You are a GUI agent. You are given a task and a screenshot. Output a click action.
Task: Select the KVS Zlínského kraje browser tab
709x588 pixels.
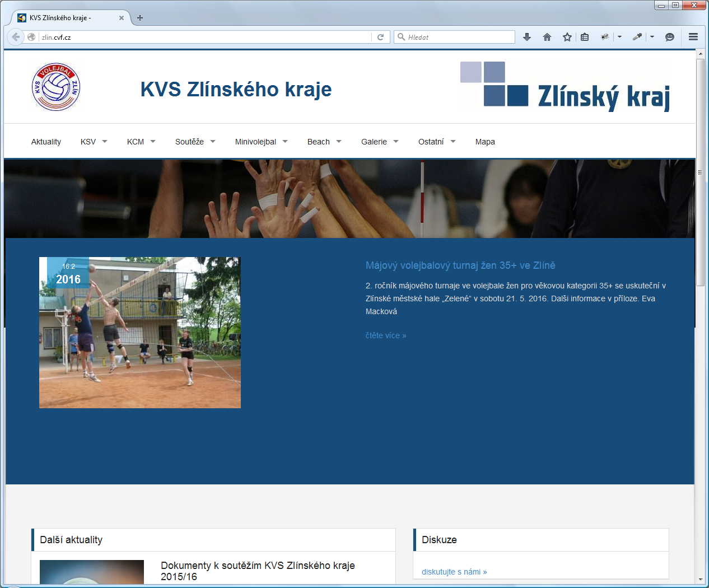point(71,18)
